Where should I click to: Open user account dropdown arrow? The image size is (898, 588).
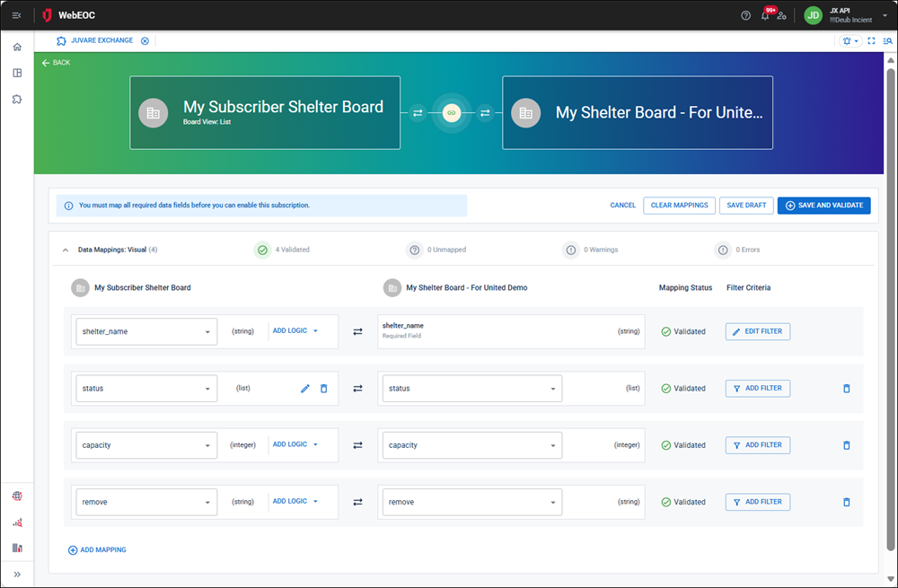click(885, 16)
